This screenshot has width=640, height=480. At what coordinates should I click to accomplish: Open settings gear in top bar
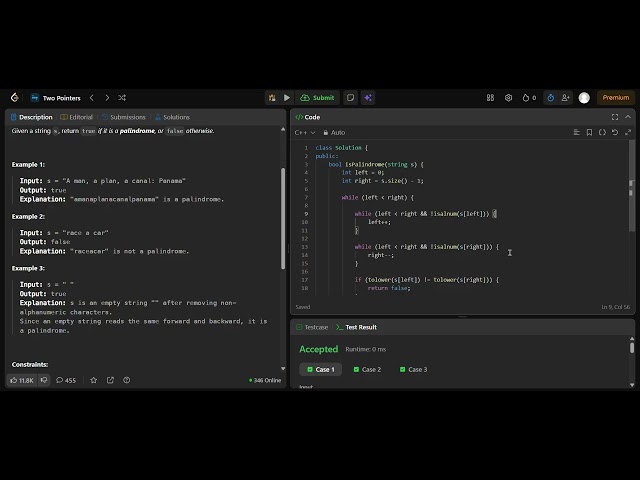coord(508,98)
